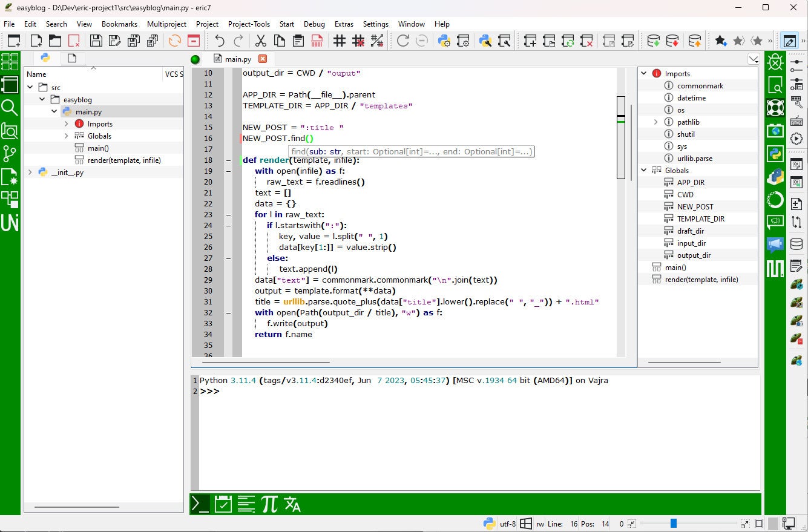This screenshot has height=532, width=808.
Task: Click the SQL database icon in right toolbar
Action: pos(797,244)
